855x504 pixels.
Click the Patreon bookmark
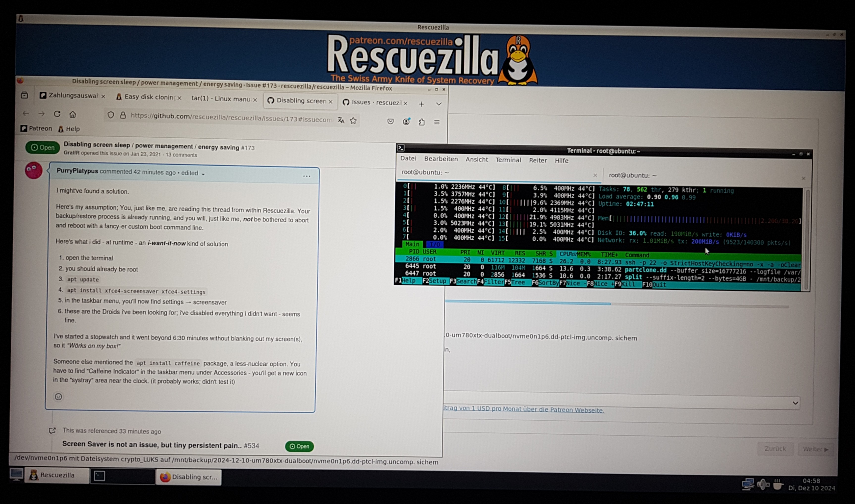click(x=36, y=128)
